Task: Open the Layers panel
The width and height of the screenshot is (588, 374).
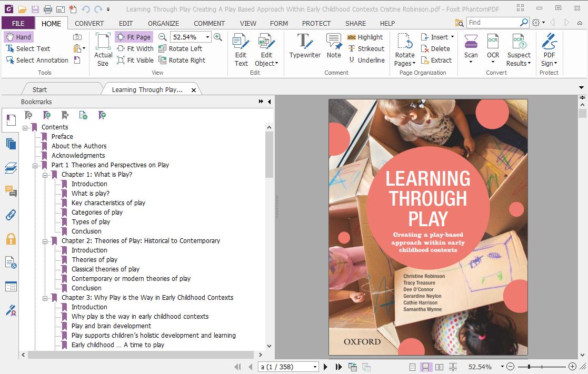Action: point(11,168)
